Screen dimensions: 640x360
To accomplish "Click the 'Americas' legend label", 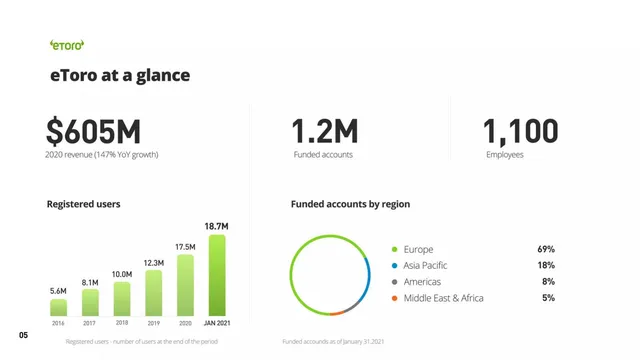I will click(x=422, y=282).
